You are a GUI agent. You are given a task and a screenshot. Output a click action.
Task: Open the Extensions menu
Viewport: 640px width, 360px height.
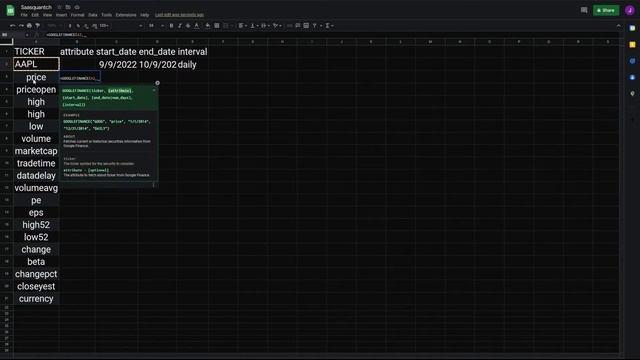pyautogui.click(x=126, y=15)
